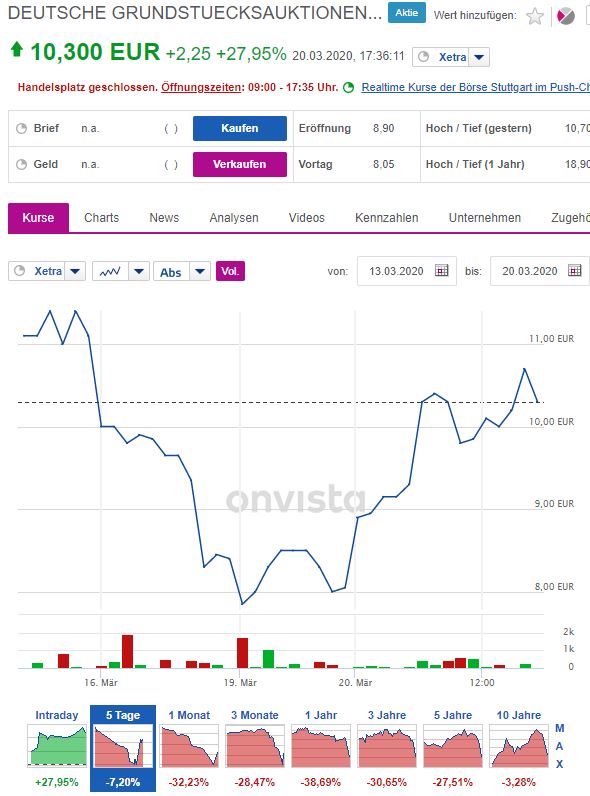
Task: Click the clock icon next to Brief
Action: pyautogui.click(x=21, y=128)
